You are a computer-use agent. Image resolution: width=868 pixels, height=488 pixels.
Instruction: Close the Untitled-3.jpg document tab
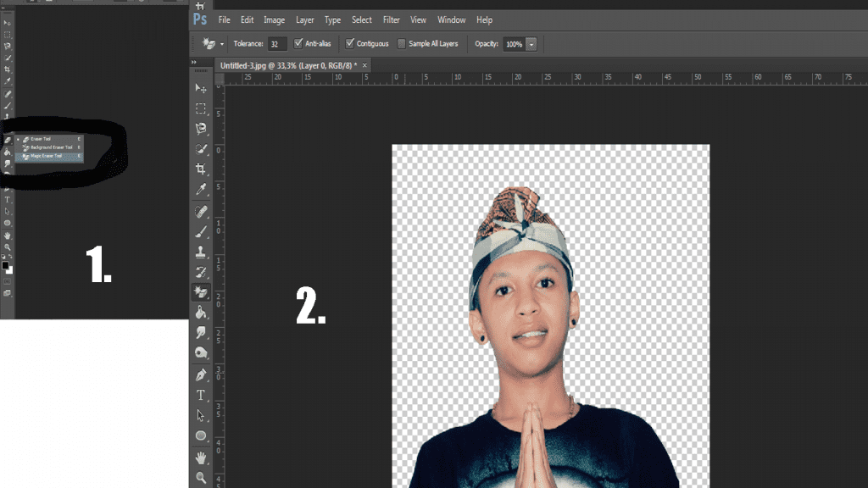point(365,65)
